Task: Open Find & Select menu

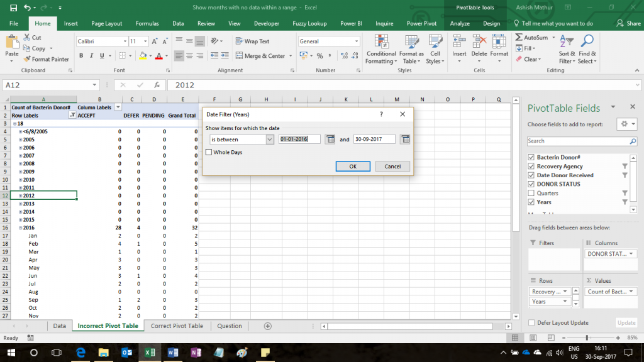Action: [587, 49]
